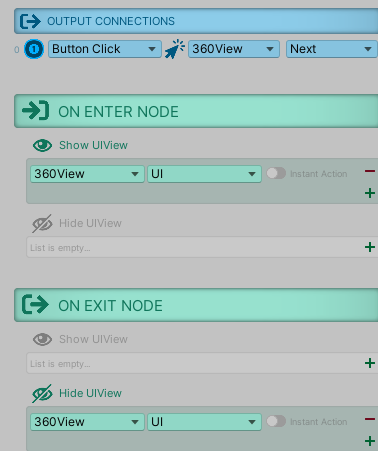Screen dimensions: 378x451
Task: Click the crossed-eye Hide UIView icon under On Enter Node
Action: pyautogui.click(x=42, y=223)
